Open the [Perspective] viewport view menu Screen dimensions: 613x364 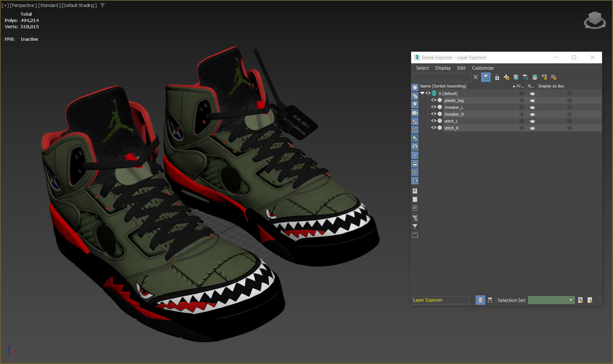point(23,5)
